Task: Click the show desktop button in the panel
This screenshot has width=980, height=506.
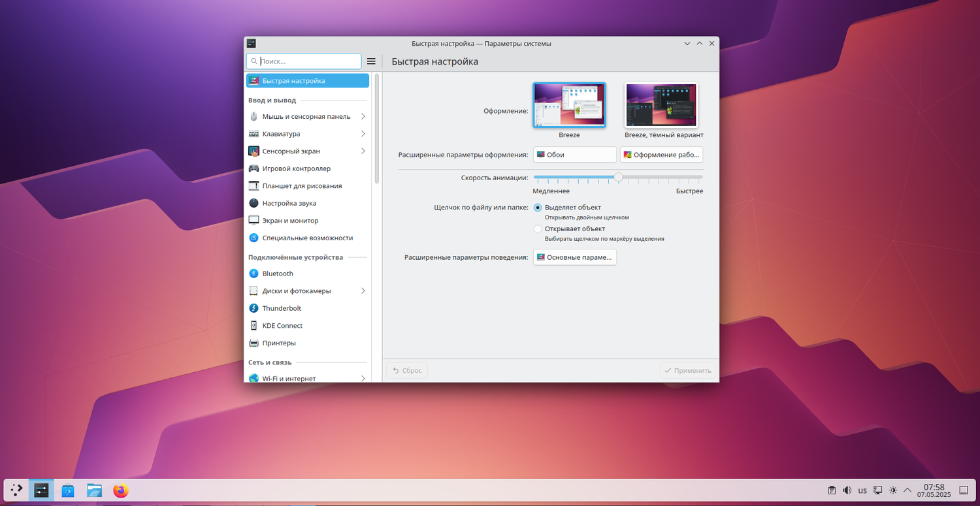Action: [x=963, y=490]
